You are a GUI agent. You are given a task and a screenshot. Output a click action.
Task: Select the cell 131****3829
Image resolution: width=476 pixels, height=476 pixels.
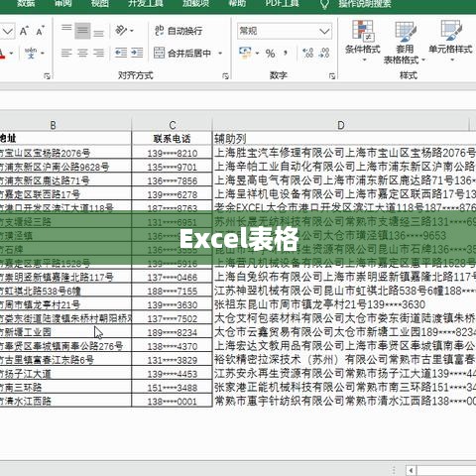(172, 360)
